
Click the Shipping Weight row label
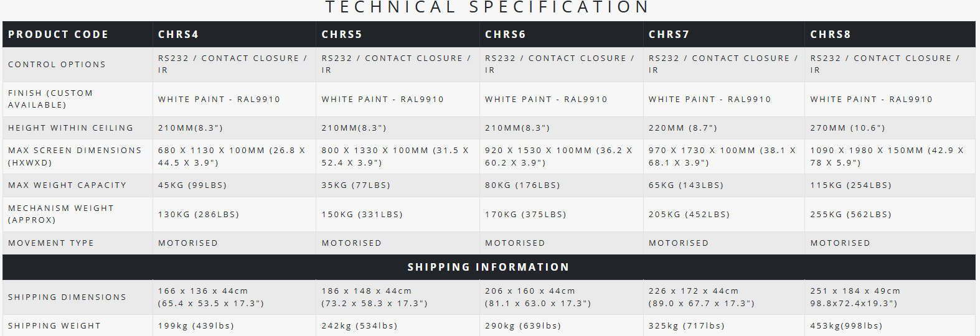click(54, 325)
